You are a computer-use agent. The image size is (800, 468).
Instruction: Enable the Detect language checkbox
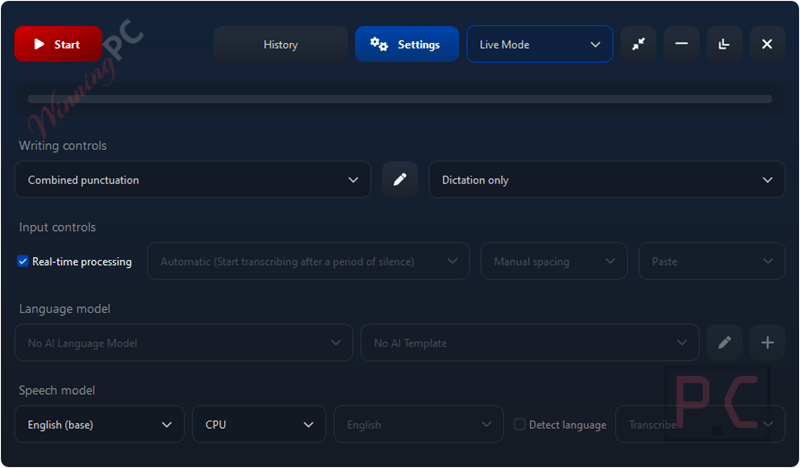[x=519, y=425]
